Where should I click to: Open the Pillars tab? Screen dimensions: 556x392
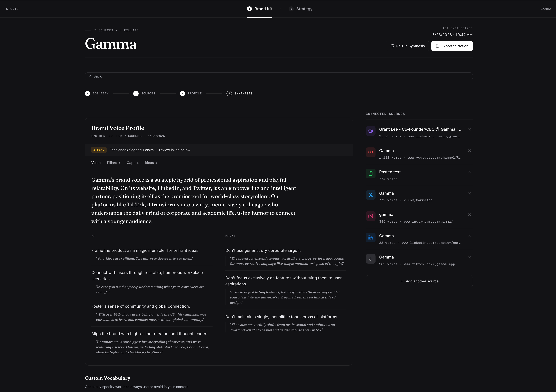click(114, 163)
